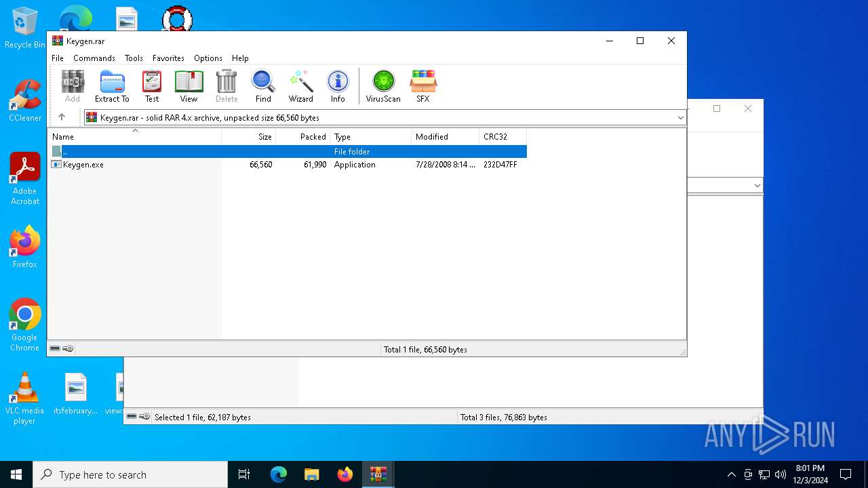Viewport: 868px width, 488px height.
Task: Select the parent folder '..' row
Action: [x=288, y=152]
